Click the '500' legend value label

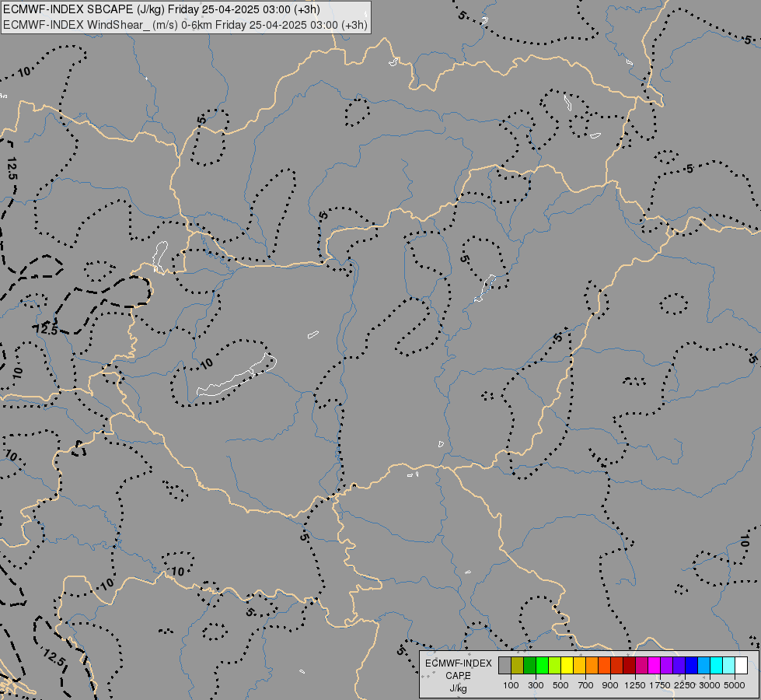click(560, 685)
